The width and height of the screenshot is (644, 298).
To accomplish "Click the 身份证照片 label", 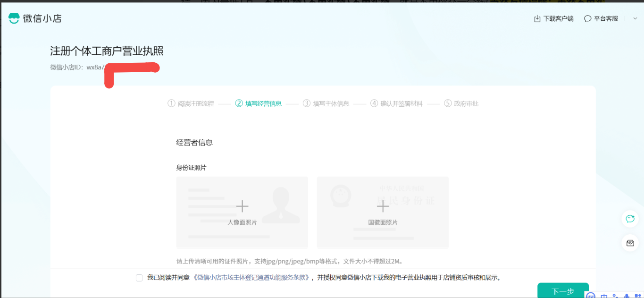I will click(x=191, y=168).
